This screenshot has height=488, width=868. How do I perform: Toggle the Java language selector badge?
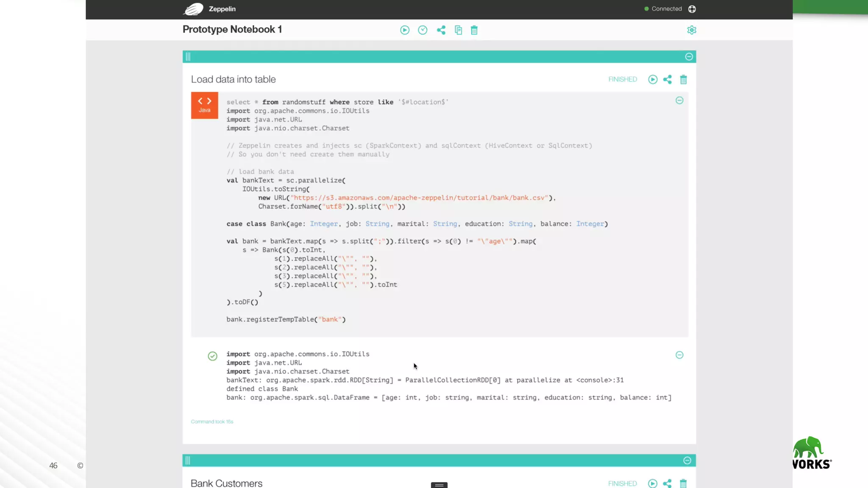(x=204, y=105)
